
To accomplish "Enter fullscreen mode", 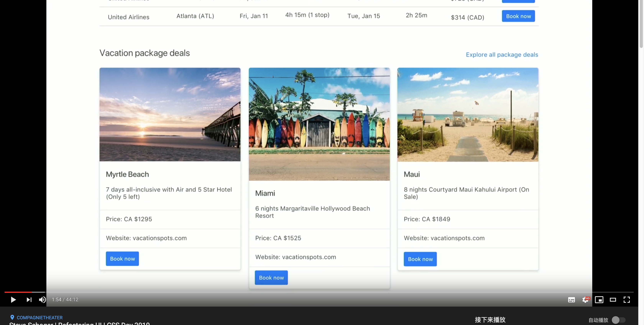I will [627, 300].
